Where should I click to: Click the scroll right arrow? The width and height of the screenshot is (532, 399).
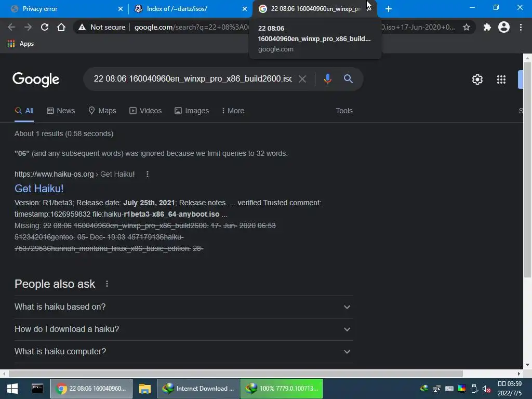(519, 374)
